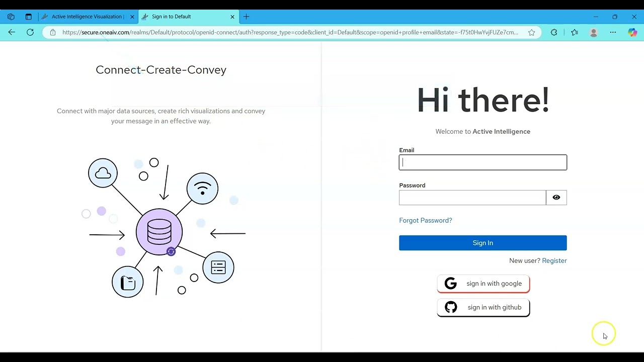Sign in with GitHub button
This screenshot has width=644, height=362.
[483, 307]
